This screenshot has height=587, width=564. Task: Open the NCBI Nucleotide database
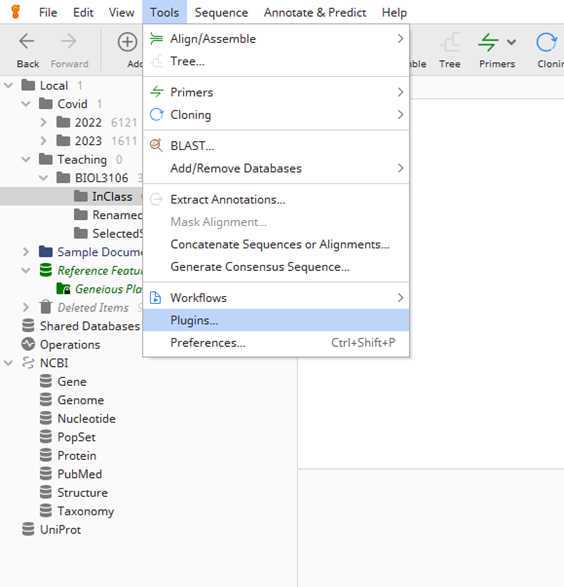(x=86, y=419)
